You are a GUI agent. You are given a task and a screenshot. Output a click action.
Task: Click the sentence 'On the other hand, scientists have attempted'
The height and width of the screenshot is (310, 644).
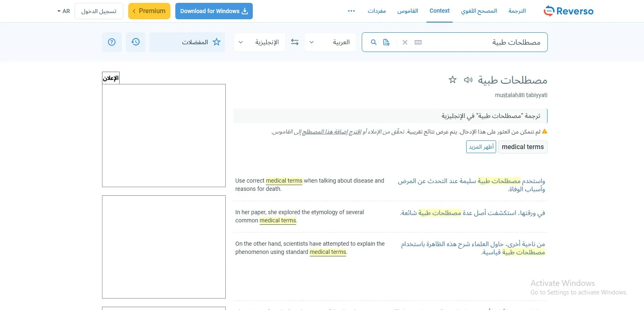[x=310, y=248]
